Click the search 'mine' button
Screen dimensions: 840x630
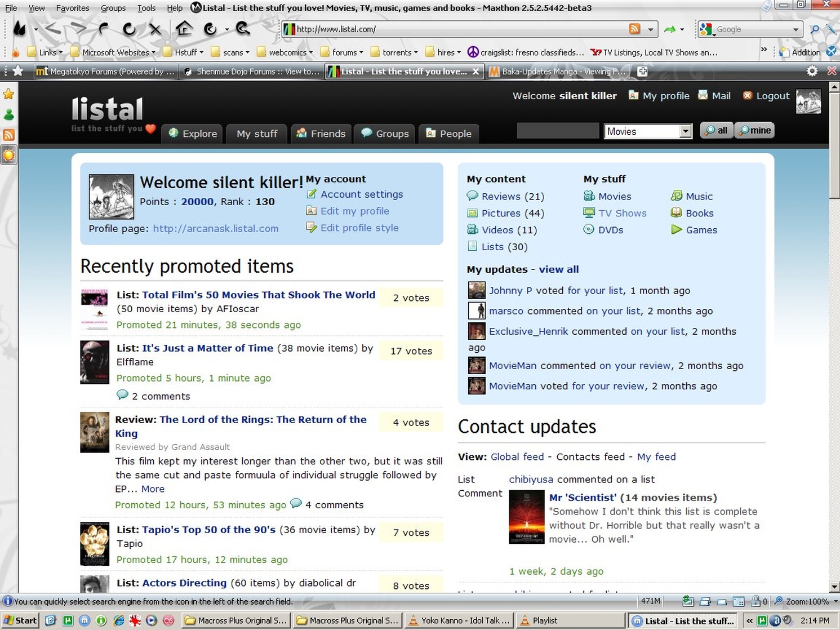pos(755,130)
